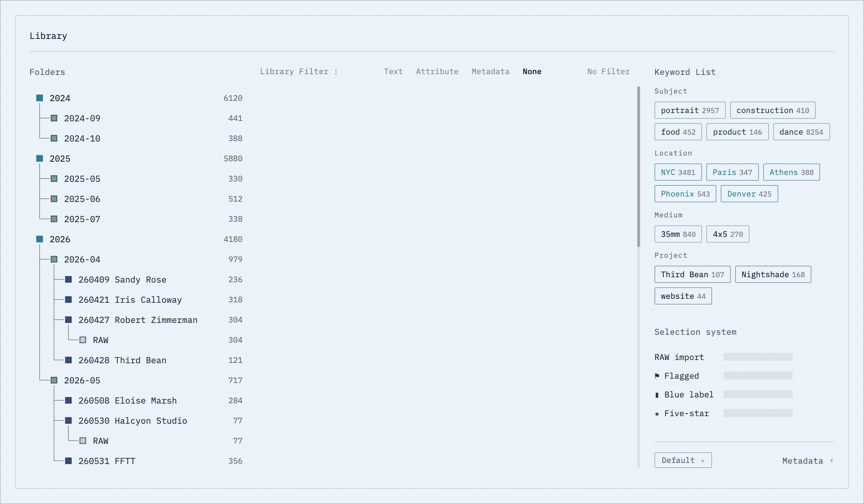This screenshot has height=504, width=864.
Task: Click the 4180 count for folder 2026
Action: pyautogui.click(x=233, y=239)
